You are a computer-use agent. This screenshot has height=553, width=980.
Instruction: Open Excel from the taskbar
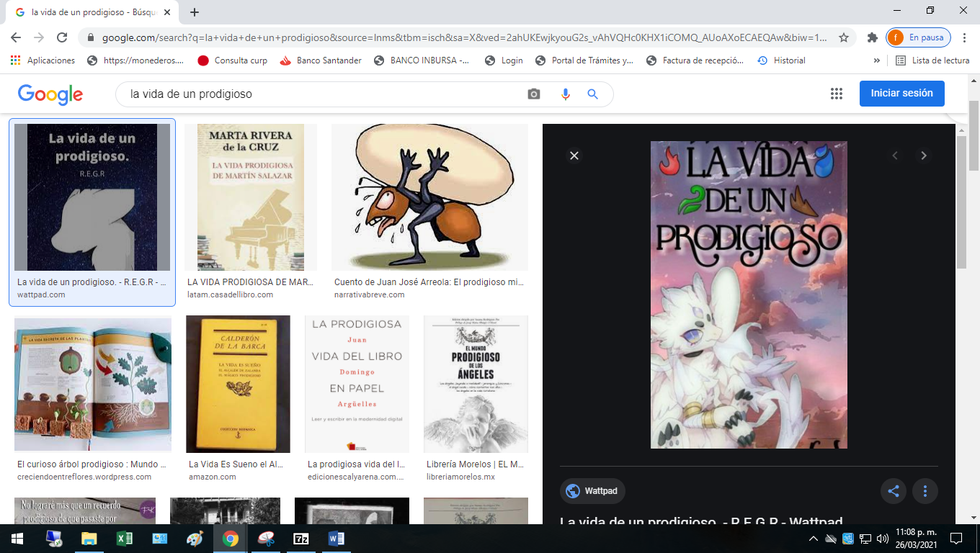click(x=124, y=538)
